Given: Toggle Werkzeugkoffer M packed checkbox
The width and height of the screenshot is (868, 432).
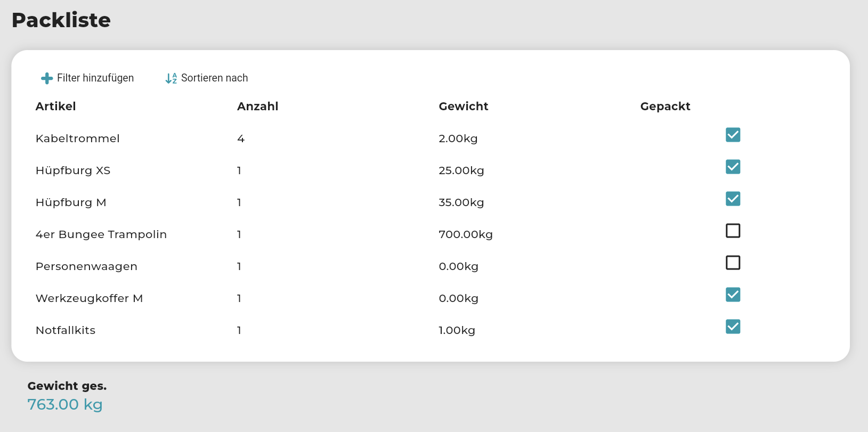Looking at the screenshot, I should pyautogui.click(x=733, y=295).
